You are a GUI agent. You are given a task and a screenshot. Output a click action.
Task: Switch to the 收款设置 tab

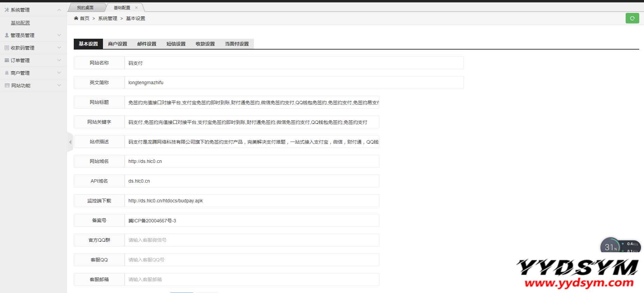click(x=205, y=44)
